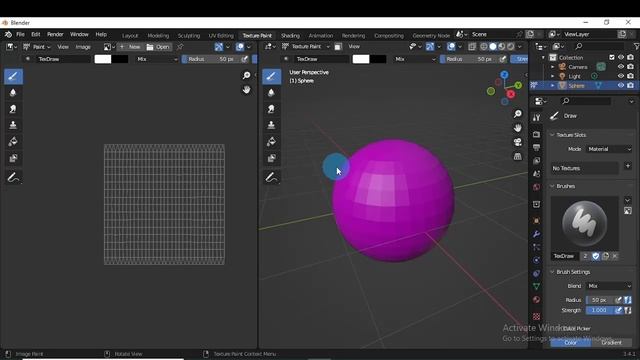Open the Paint mode dropdown in image editor

coord(37,47)
